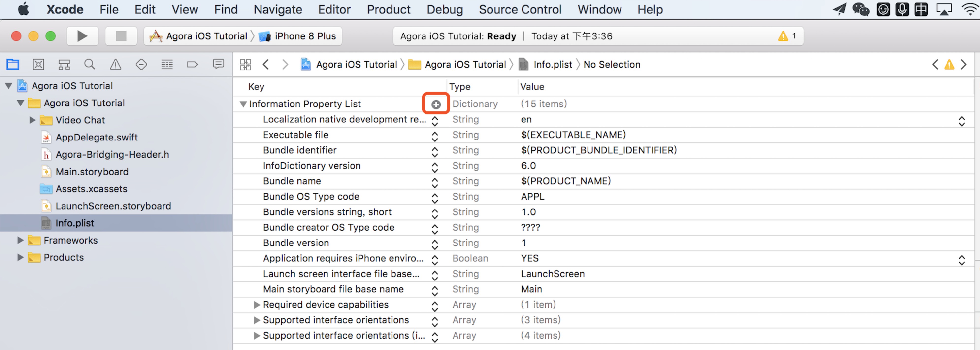980x350 pixels.
Task: Expand the Video Chat folder
Action: [x=33, y=120]
